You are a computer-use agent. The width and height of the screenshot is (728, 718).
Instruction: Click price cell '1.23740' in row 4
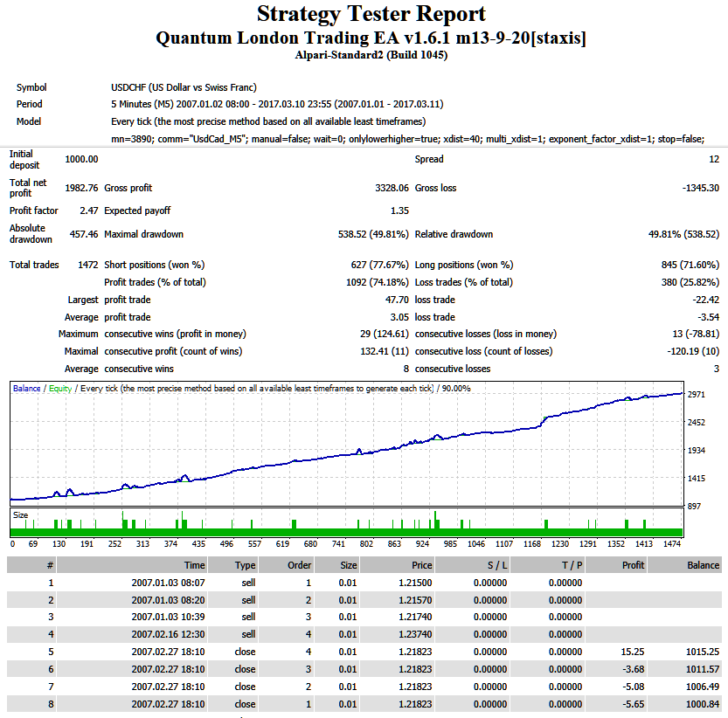(x=415, y=634)
